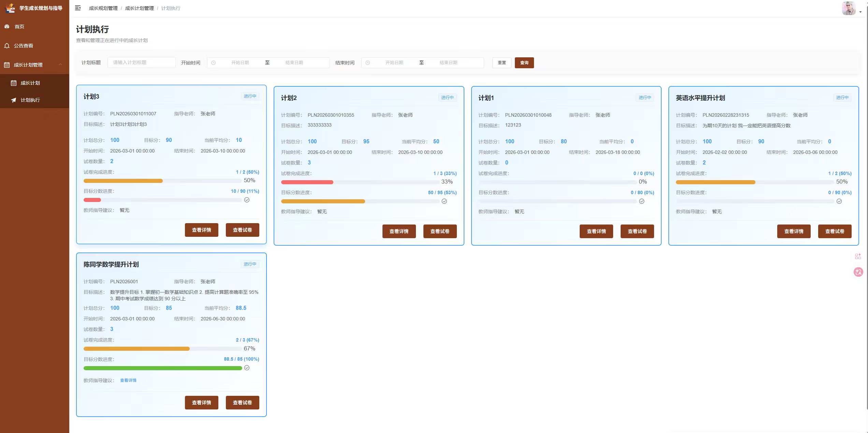The image size is (868, 433).
Task: Click 查看详情 button on 计划3 card
Action: point(202,230)
